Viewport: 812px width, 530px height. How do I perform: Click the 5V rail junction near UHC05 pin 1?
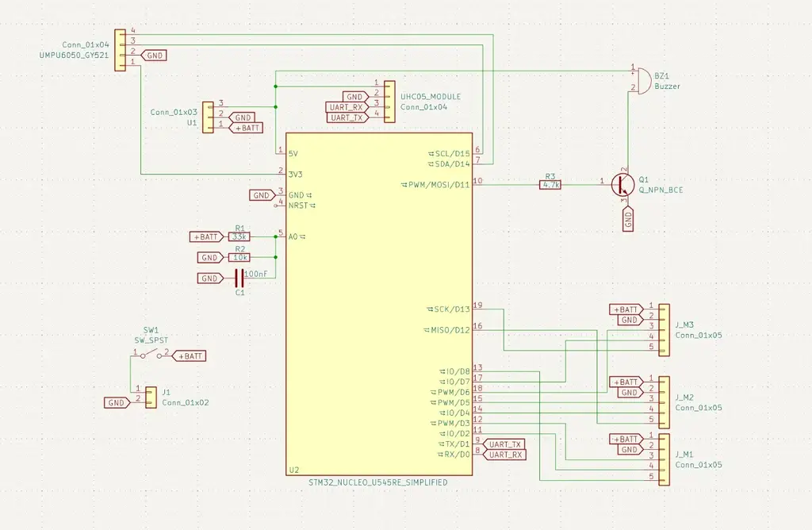(275, 86)
